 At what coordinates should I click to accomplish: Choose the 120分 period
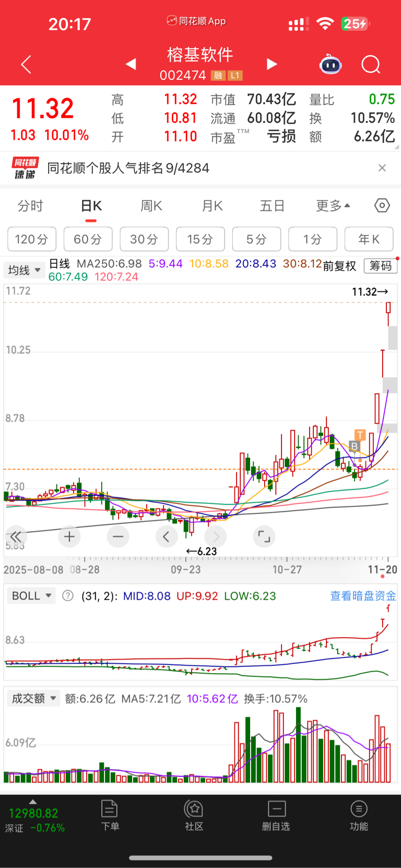click(32, 239)
